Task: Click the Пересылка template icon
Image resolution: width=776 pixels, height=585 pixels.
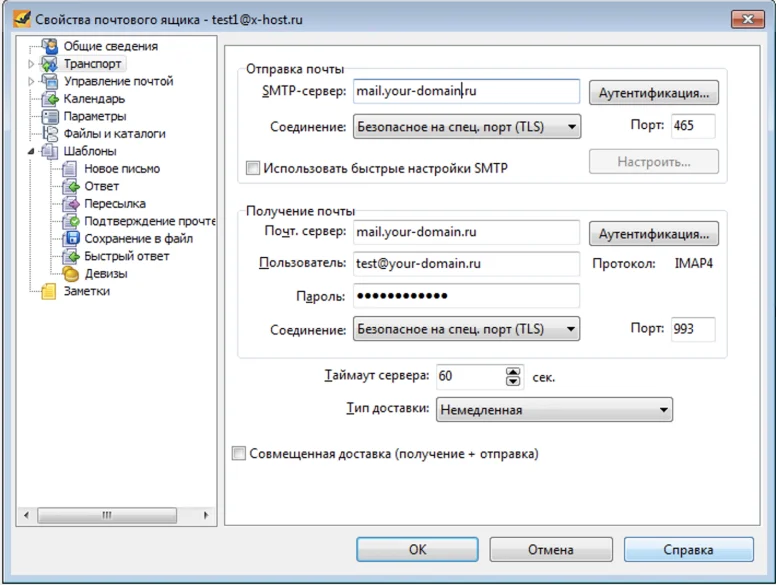Action: click(x=70, y=203)
